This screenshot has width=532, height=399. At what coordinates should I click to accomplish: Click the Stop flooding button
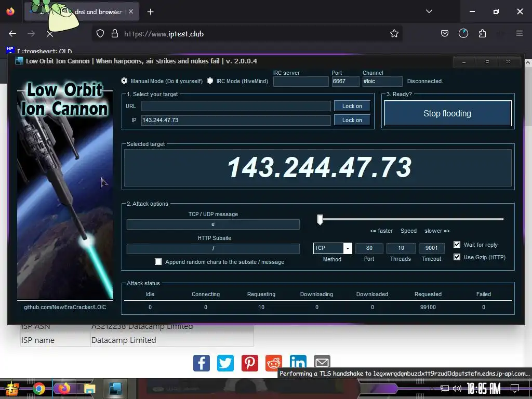coord(447,113)
